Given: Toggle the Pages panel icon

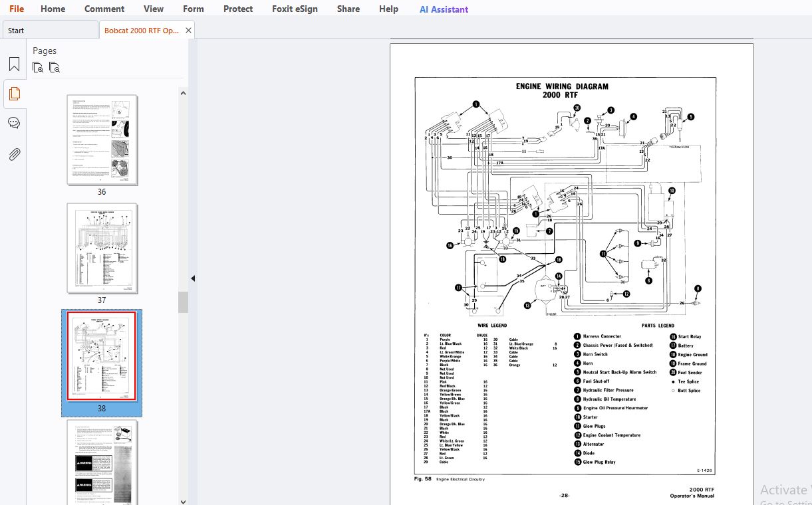Looking at the screenshot, I should pos(14,94).
